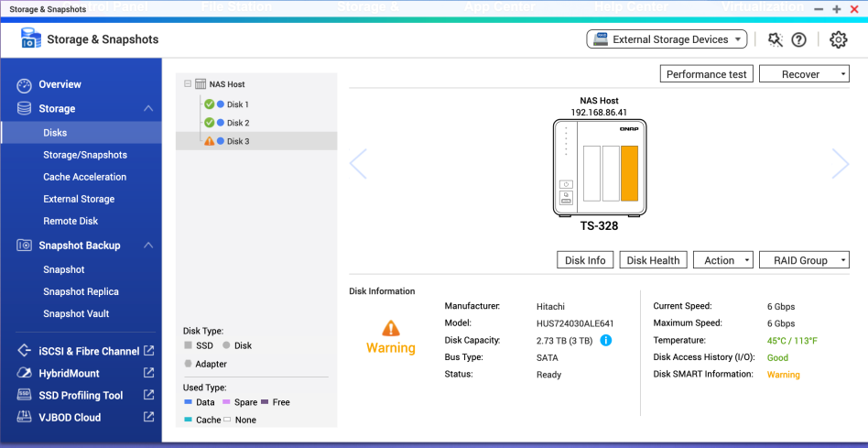This screenshot has width=868, height=448.
Task: Go to previous enclosure with left arrow
Action: (358, 164)
